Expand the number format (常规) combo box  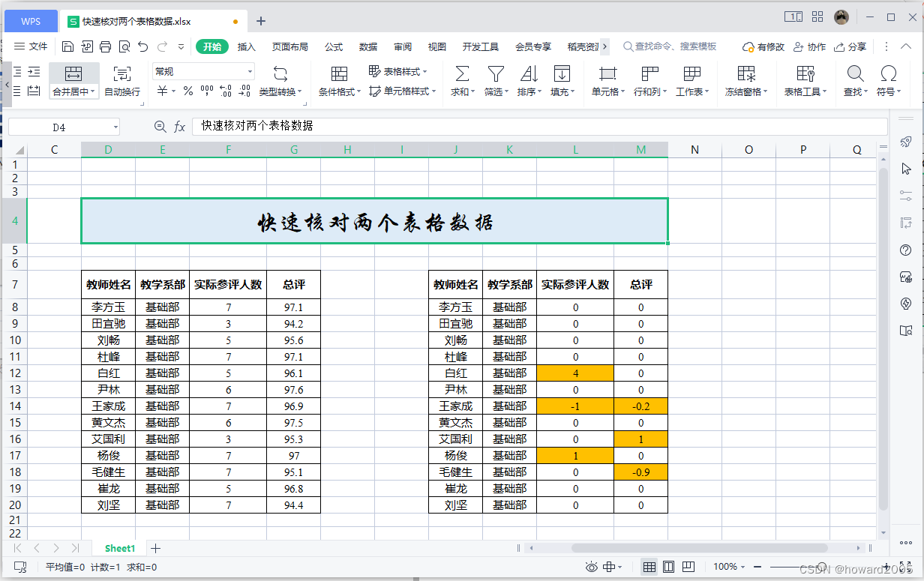[250, 72]
